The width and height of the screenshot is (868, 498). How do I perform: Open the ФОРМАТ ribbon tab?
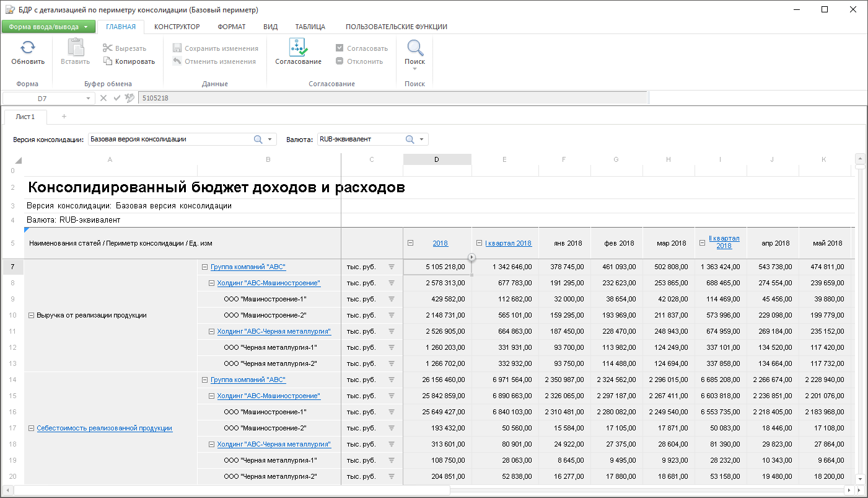tap(231, 27)
